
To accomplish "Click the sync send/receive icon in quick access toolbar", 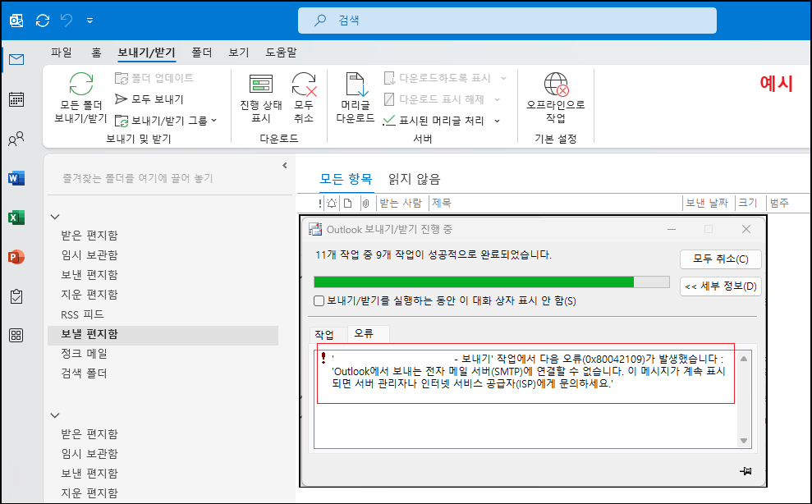I will coord(43,21).
